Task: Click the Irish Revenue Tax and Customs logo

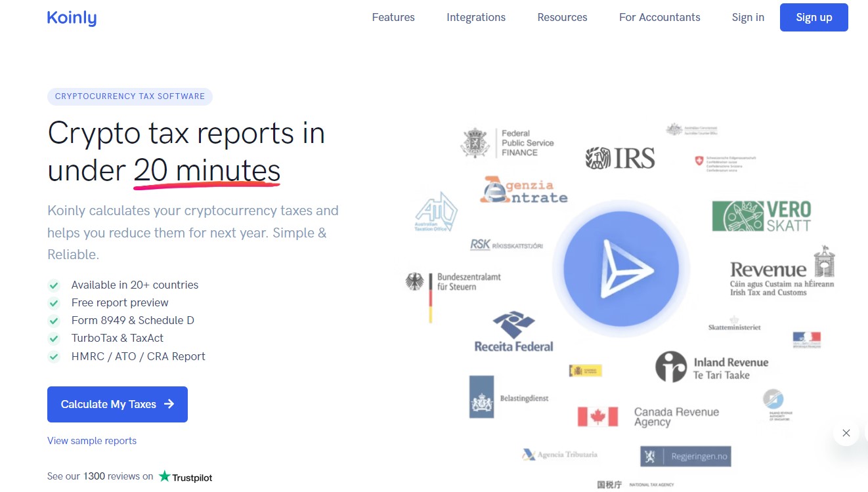Action: pos(783,272)
